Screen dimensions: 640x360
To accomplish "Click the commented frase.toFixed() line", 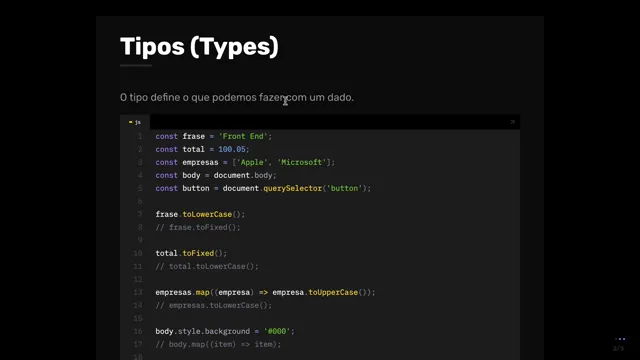I will (x=198, y=227).
